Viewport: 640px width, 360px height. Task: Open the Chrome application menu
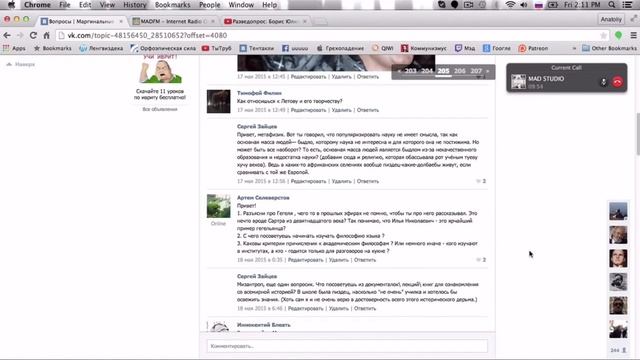tap(37, 5)
